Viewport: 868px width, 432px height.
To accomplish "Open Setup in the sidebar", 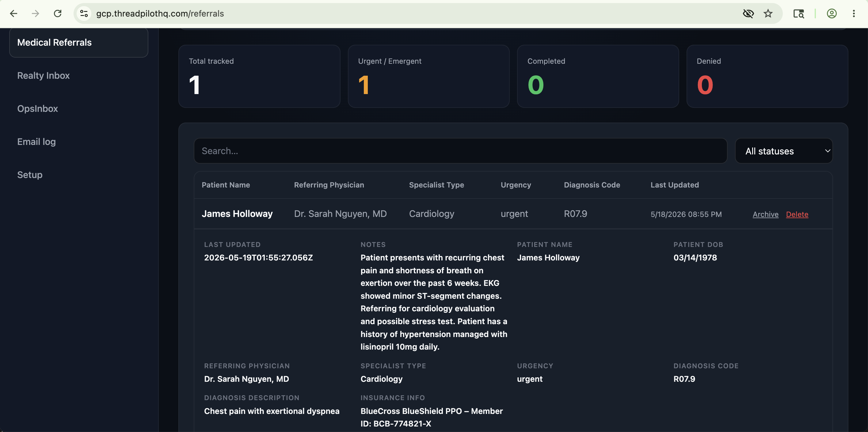I will 30,175.
